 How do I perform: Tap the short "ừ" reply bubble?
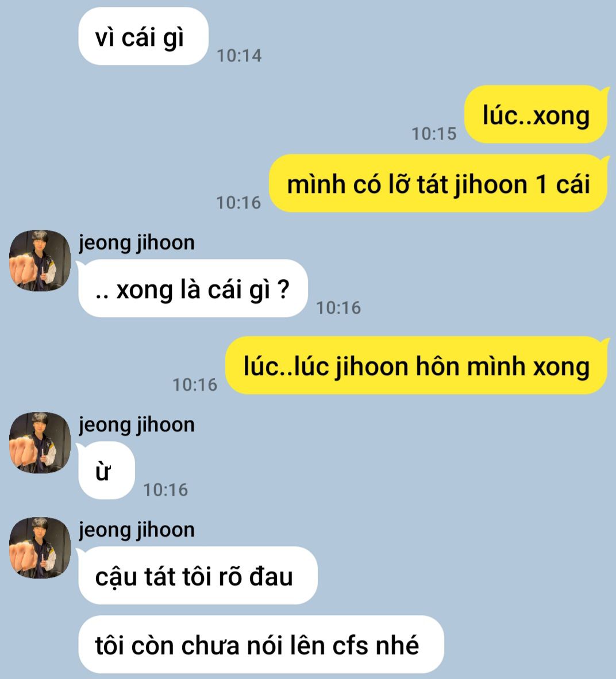click(x=106, y=470)
